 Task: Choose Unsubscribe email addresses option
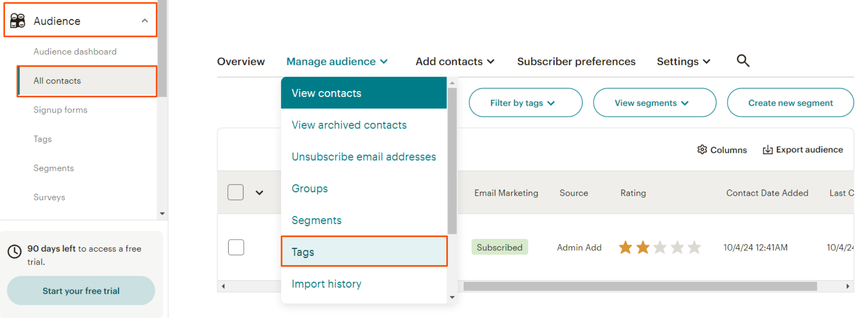(x=364, y=157)
